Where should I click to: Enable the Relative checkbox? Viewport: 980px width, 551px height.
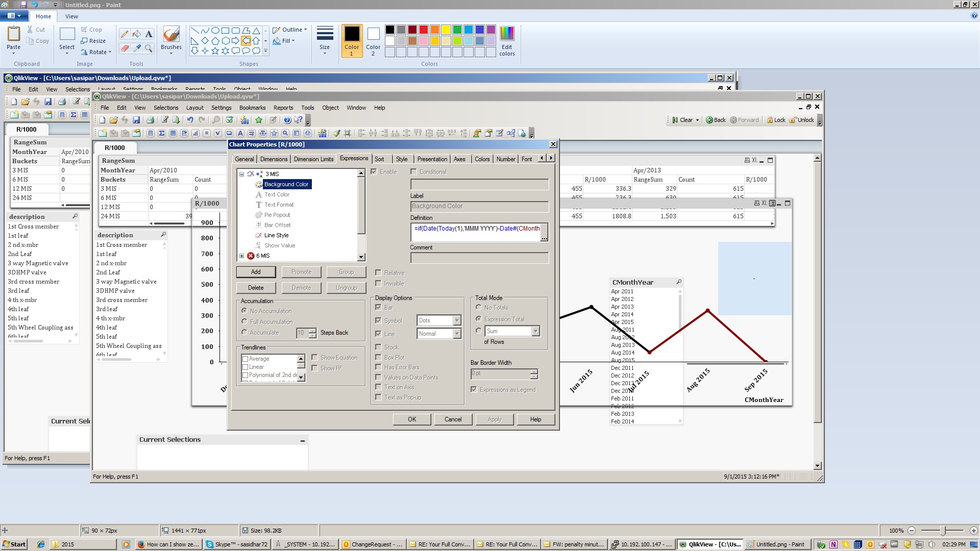(379, 273)
